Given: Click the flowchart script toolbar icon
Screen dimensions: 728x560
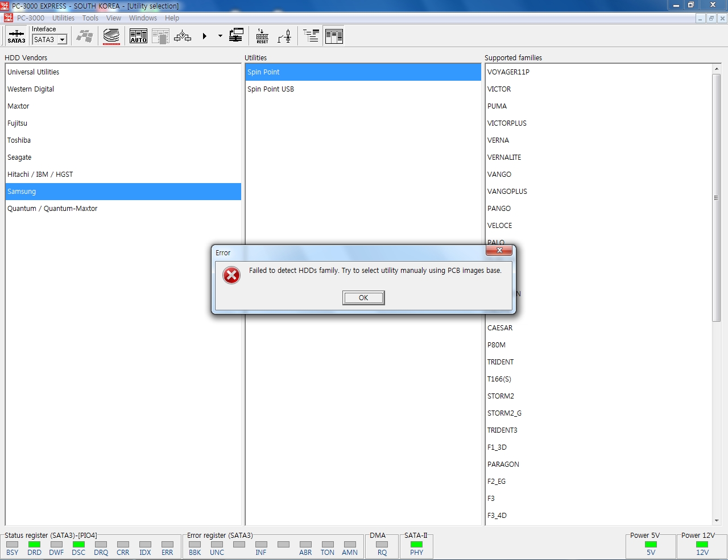Looking at the screenshot, I should (x=183, y=36).
